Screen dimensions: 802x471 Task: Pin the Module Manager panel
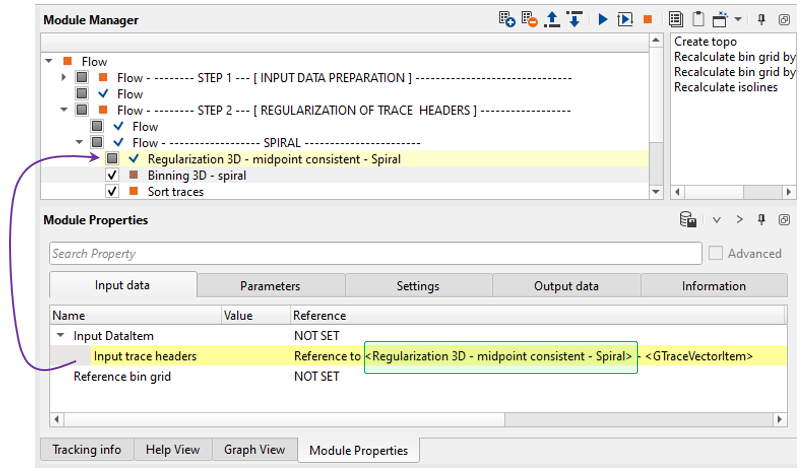762,19
